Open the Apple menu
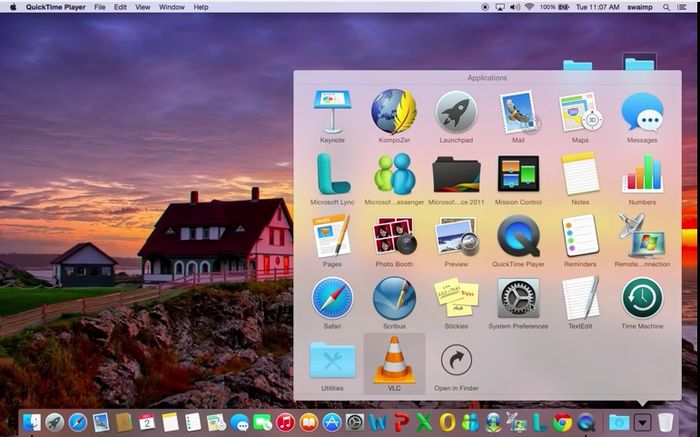 point(13,7)
